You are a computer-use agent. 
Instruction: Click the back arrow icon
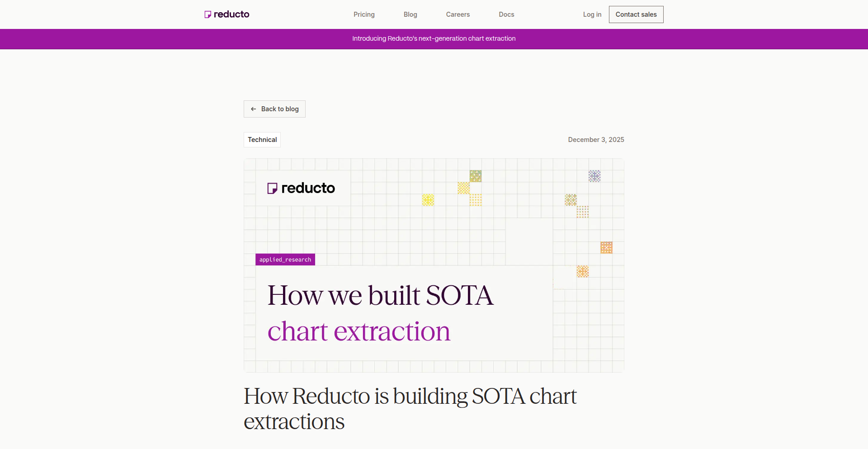coord(254,109)
